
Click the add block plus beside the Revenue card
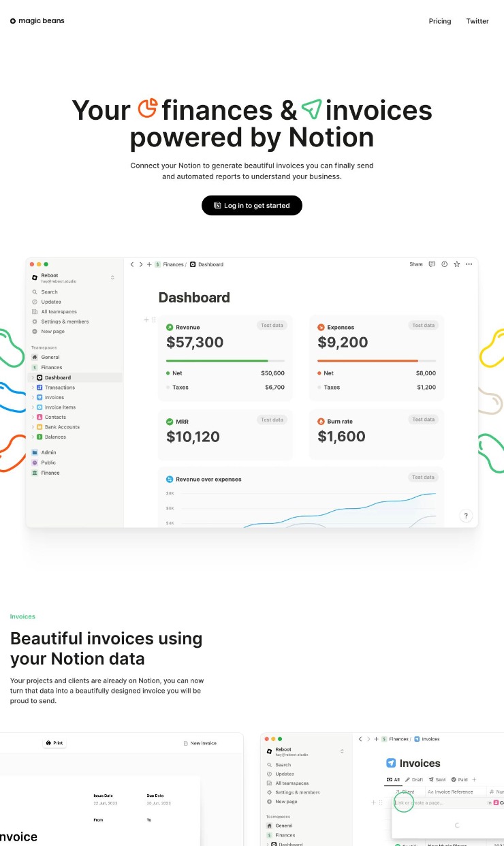coord(146,319)
